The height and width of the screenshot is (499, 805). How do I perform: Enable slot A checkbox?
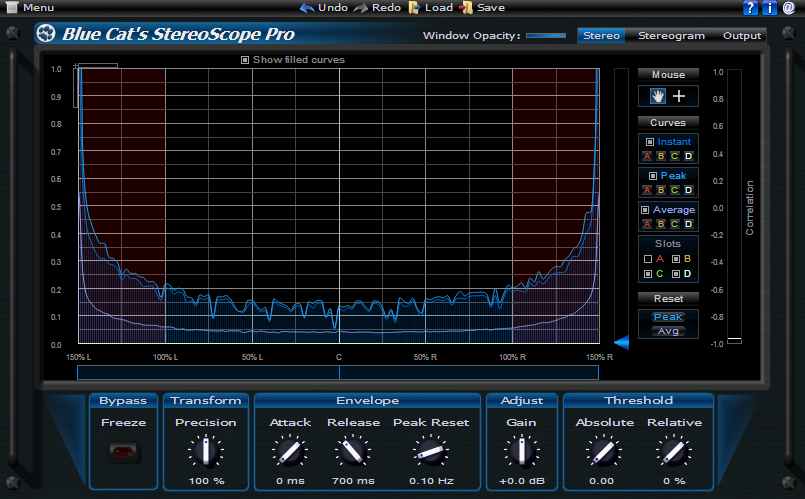(648, 259)
